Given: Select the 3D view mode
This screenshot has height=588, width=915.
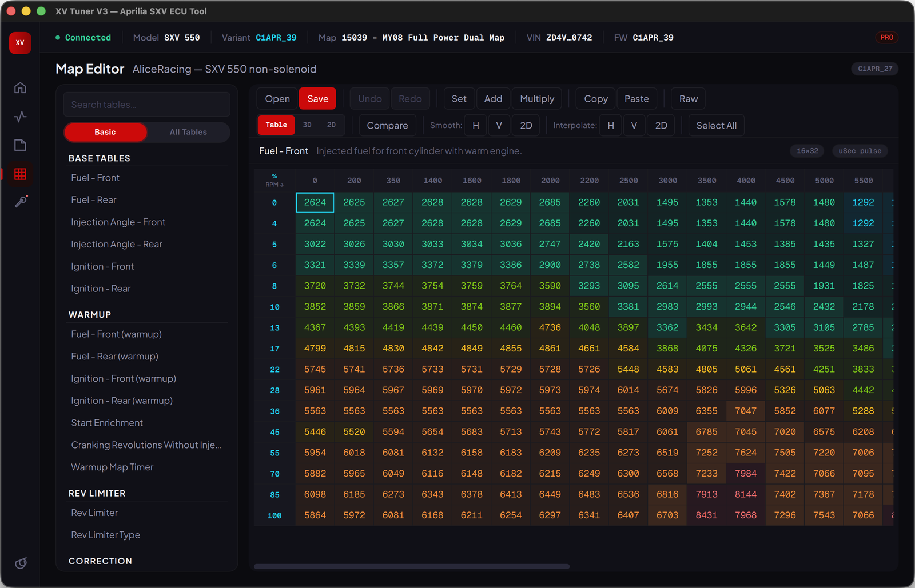Looking at the screenshot, I should tap(307, 125).
